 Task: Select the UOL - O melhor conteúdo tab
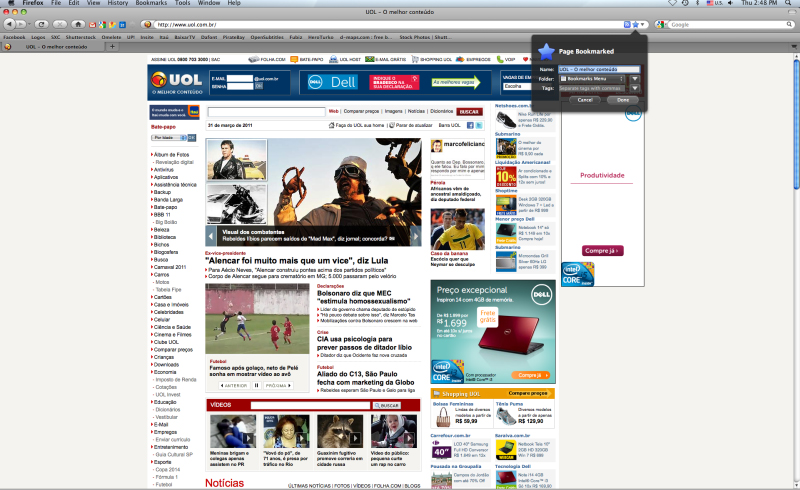(x=53, y=46)
